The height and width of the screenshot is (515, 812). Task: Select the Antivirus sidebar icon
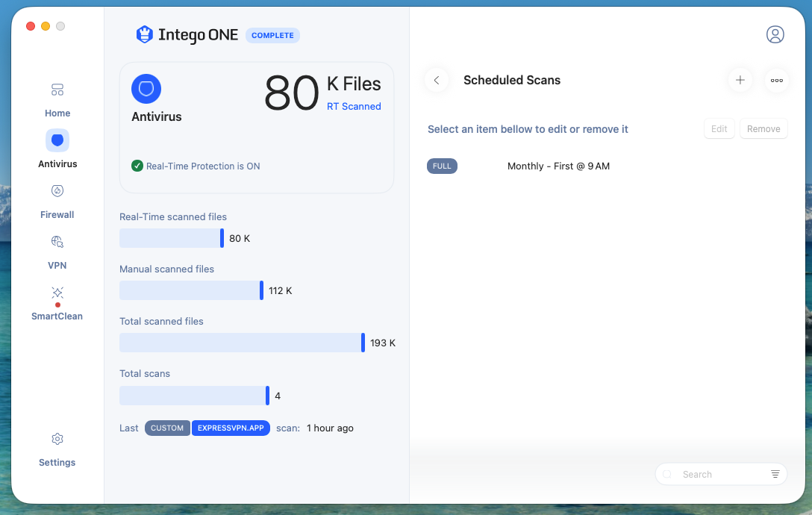point(57,140)
